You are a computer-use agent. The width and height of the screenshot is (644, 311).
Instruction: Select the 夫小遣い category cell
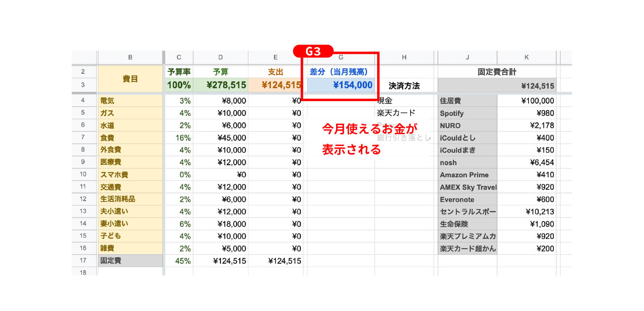(130, 211)
